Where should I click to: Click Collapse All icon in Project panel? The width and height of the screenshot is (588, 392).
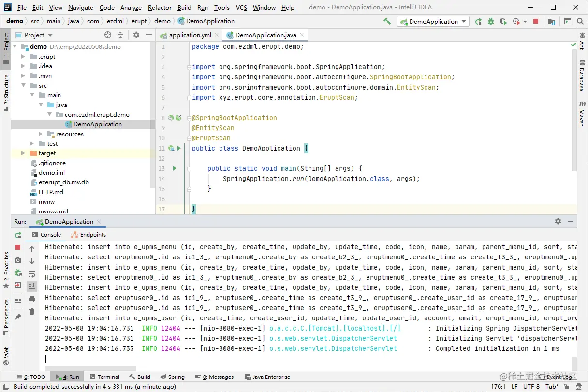click(x=120, y=35)
